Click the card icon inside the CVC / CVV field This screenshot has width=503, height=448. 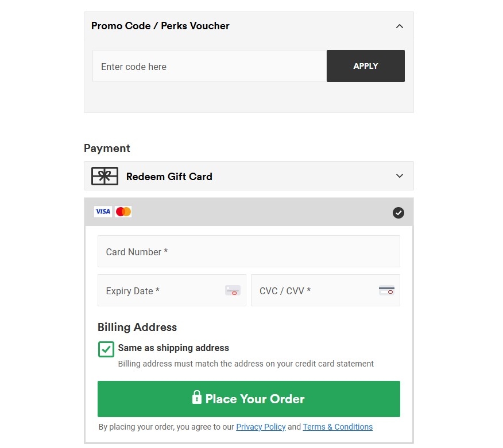tap(386, 290)
